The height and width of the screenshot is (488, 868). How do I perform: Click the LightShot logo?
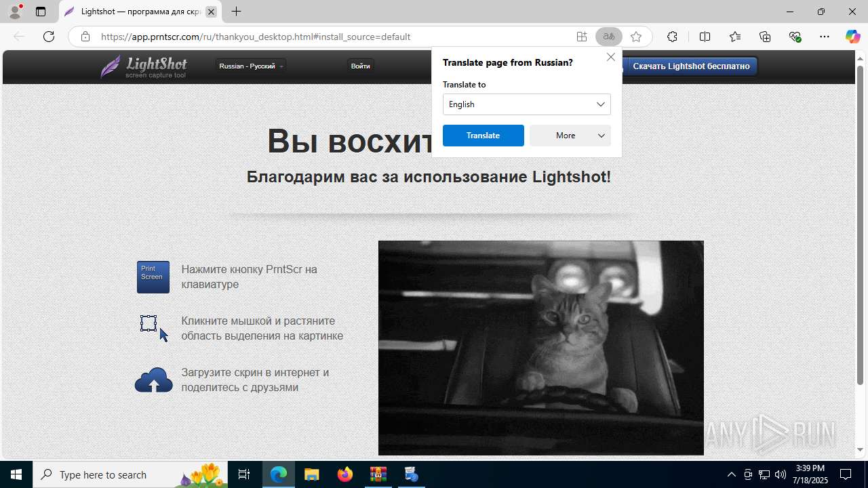click(x=144, y=66)
